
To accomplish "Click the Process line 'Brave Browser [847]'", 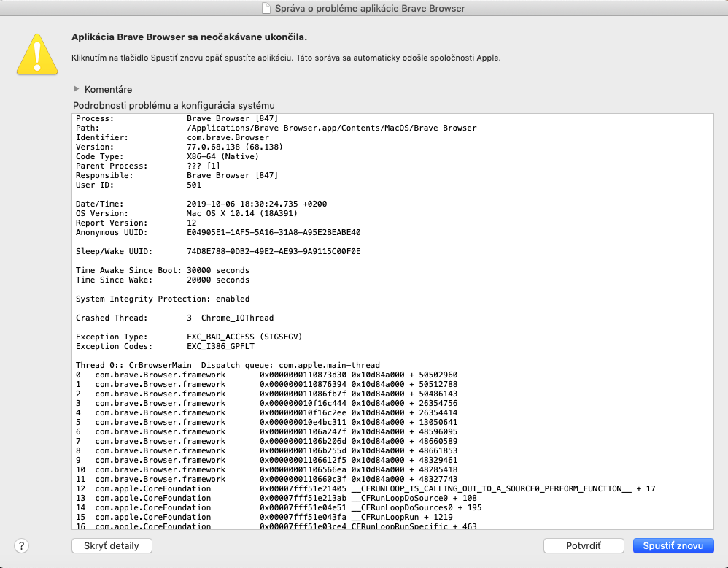I will tap(232, 118).
